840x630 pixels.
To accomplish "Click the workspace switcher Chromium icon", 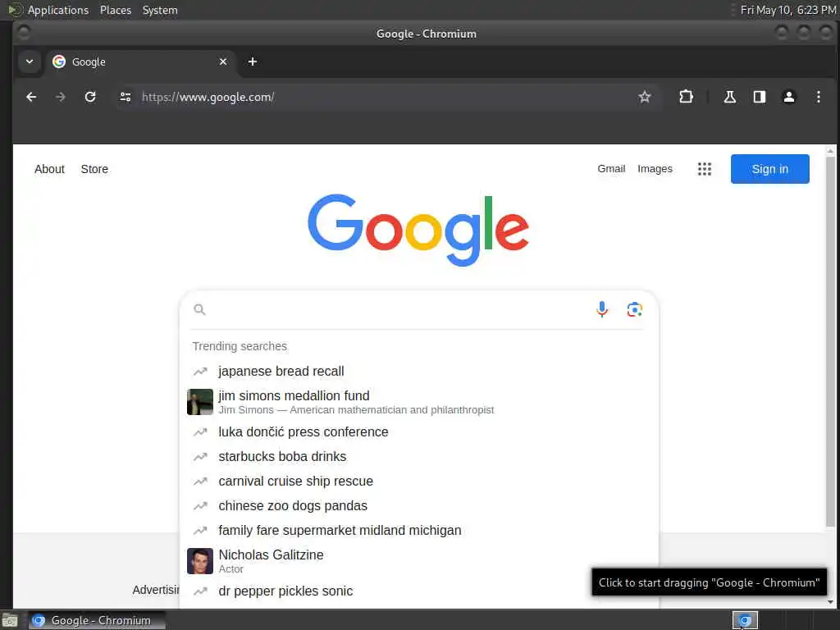I will click(745, 620).
